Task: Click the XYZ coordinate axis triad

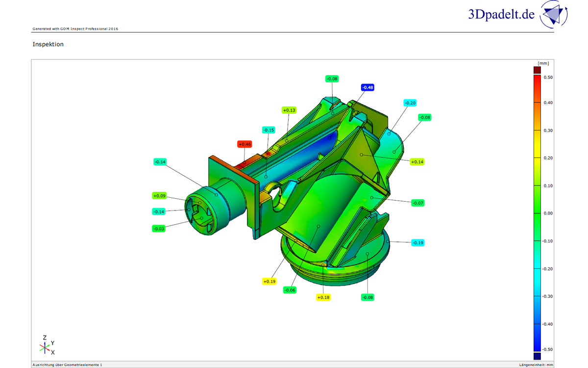Action: pyautogui.click(x=47, y=345)
